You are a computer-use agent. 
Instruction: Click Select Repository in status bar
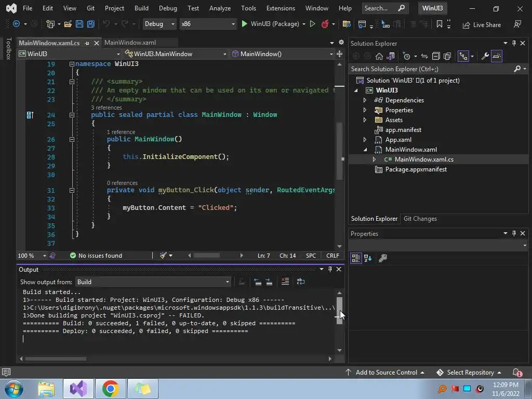pyautogui.click(x=470, y=373)
